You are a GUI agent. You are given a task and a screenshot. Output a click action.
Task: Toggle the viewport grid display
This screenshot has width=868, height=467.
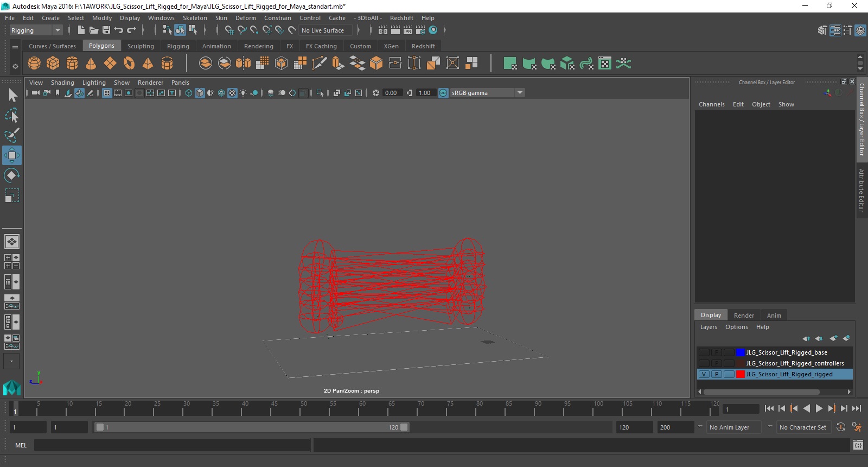click(x=107, y=93)
